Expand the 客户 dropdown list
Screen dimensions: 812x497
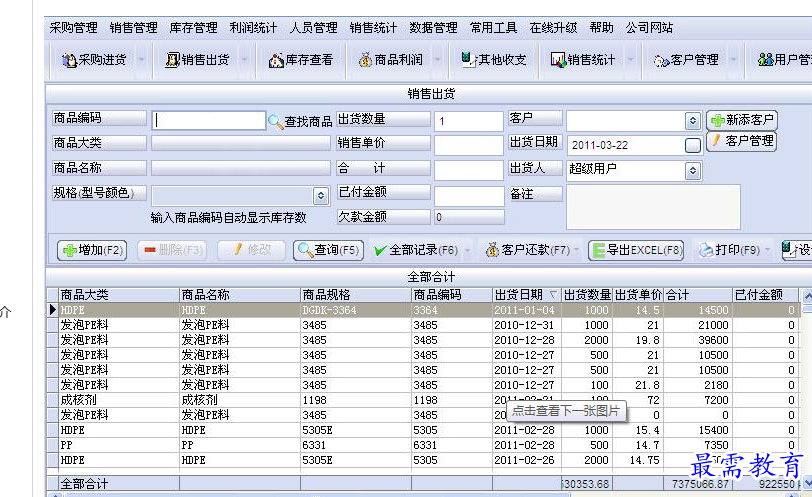click(693, 121)
